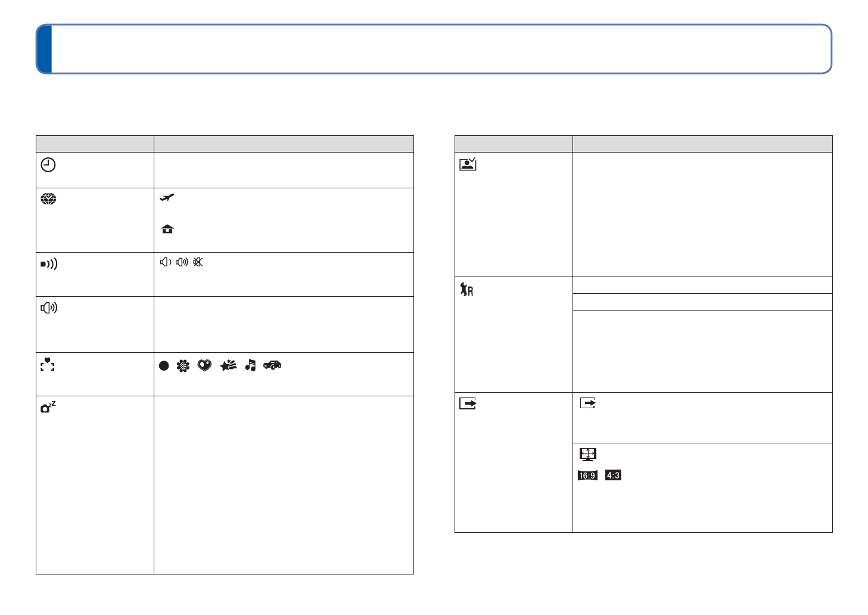This screenshot has height=615, width=868.
Task: Click the heart-over-brackets focus icon
Action: point(48,365)
